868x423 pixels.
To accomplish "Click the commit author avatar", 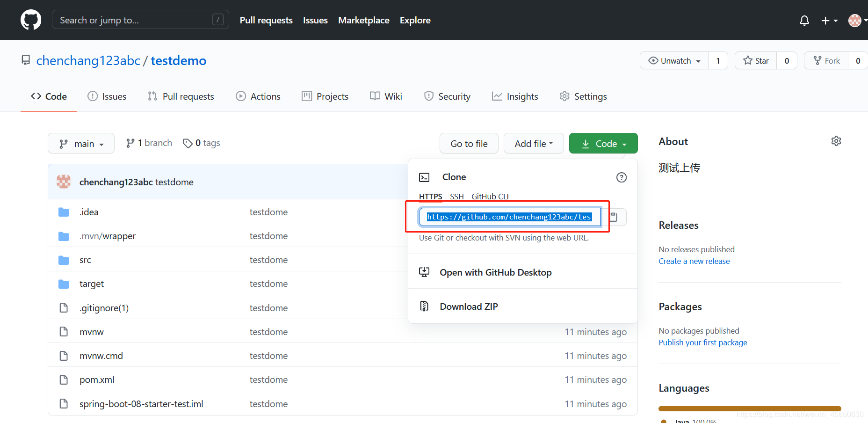I will [x=64, y=182].
